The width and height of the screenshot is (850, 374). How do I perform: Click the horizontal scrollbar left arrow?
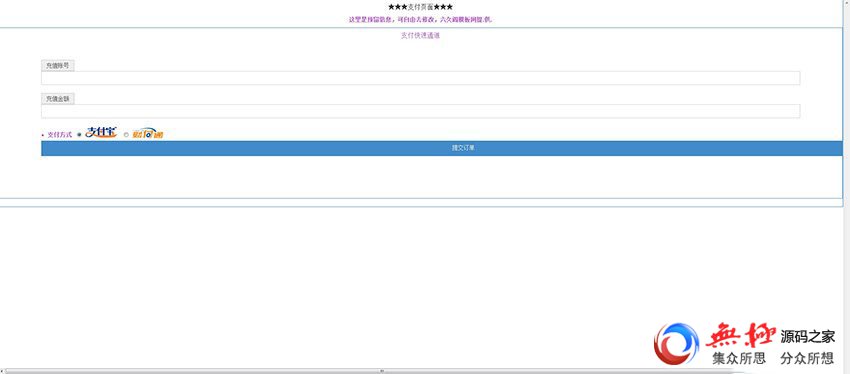click(x=2, y=371)
